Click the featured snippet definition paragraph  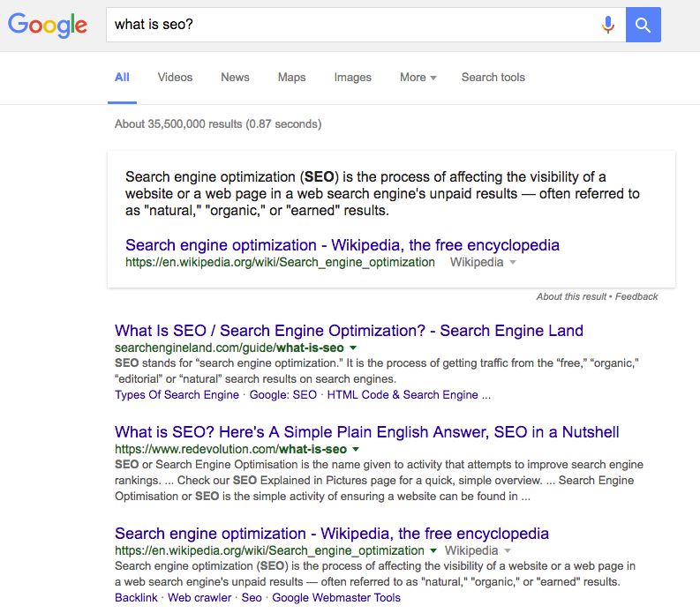pos(382,194)
